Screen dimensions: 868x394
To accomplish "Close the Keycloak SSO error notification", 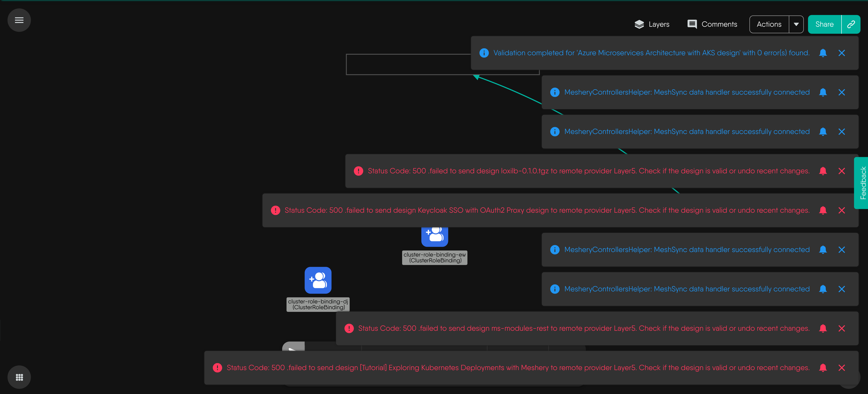I will (x=841, y=211).
